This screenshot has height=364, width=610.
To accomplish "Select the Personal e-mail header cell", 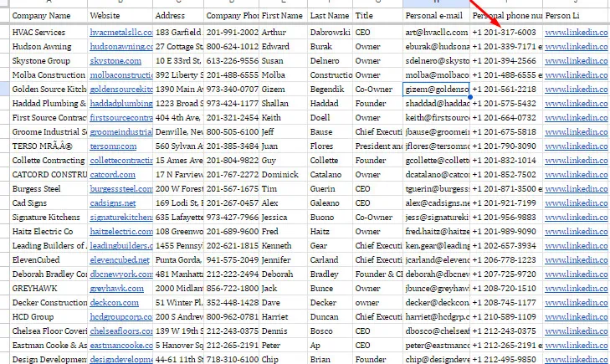I will point(437,16).
